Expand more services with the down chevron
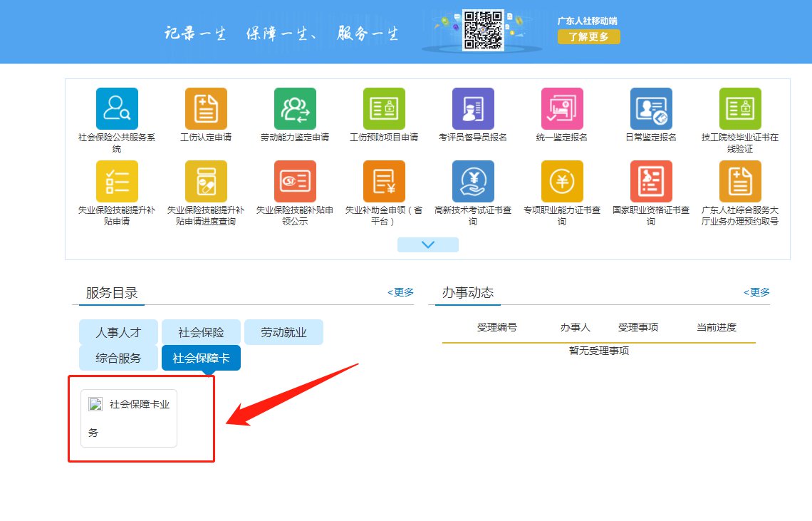The width and height of the screenshot is (812, 521). tap(427, 244)
